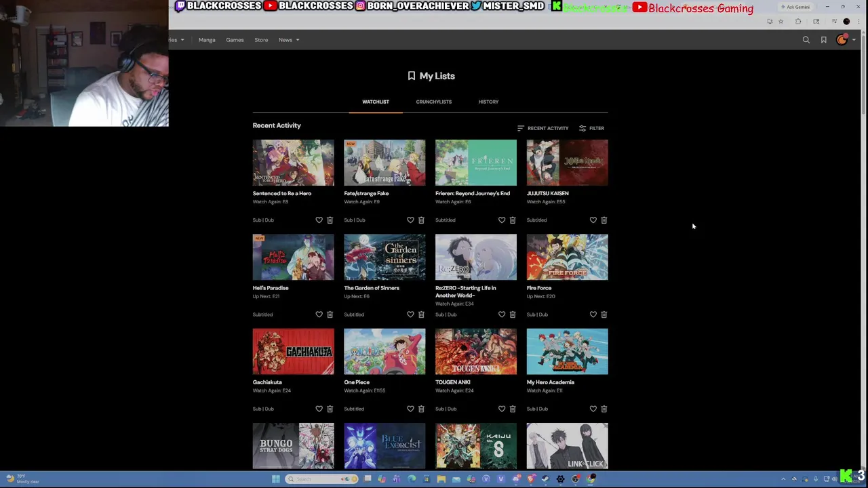Expand the News dropdown menu
The height and width of the screenshot is (488, 868).
pos(289,40)
